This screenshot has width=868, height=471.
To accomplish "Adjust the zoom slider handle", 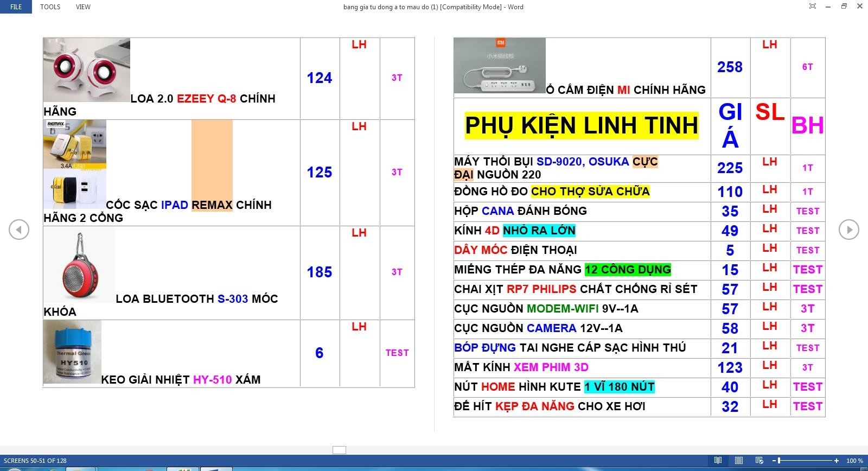I will pyautogui.click(x=779, y=461).
